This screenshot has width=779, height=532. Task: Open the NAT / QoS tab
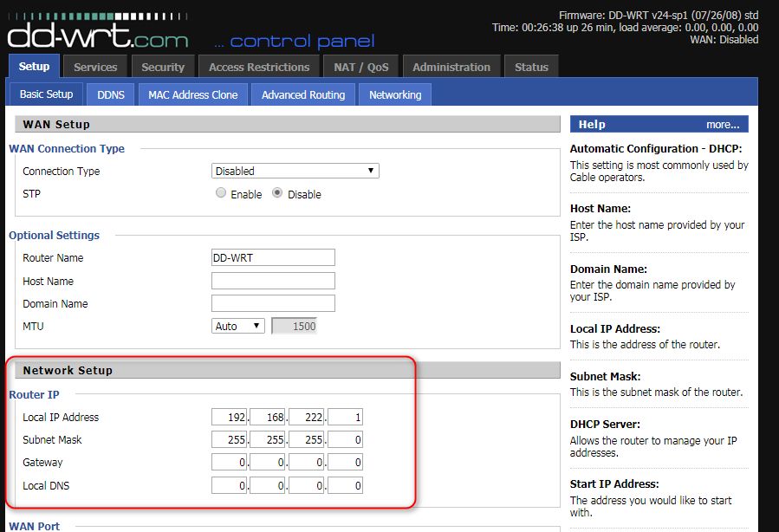point(360,66)
